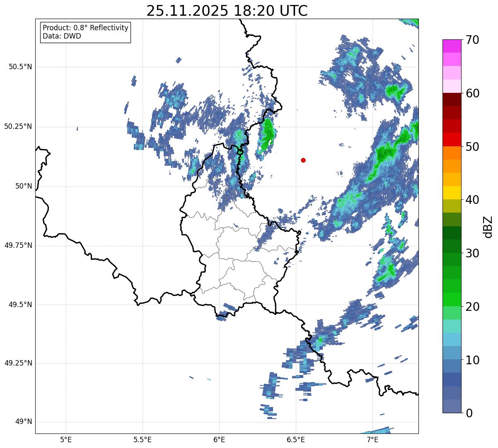498x448 pixels.
Task: Click the "Data: DWD" label
Action: point(62,36)
